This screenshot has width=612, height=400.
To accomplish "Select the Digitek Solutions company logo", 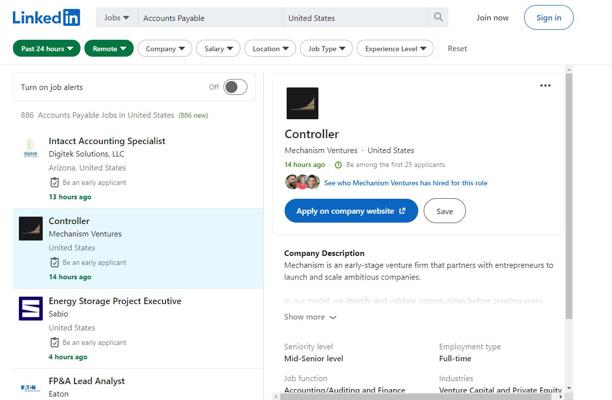I will pyautogui.click(x=30, y=148).
